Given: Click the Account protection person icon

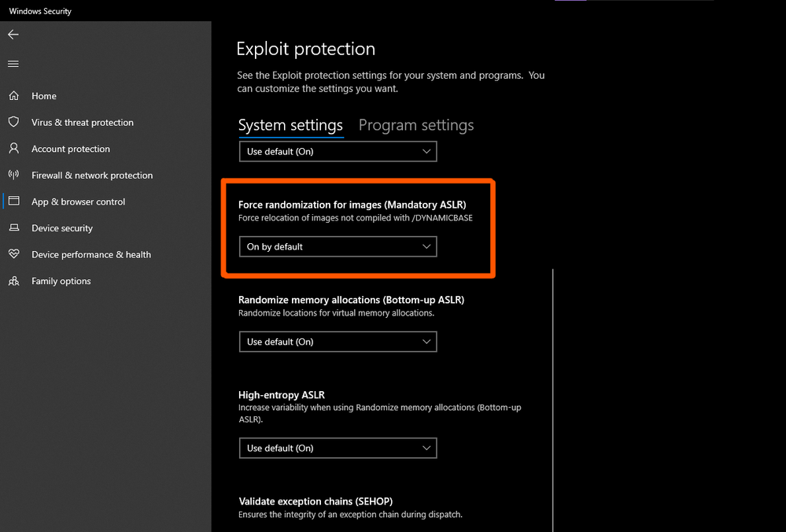Looking at the screenshot, I should [13, 149].
